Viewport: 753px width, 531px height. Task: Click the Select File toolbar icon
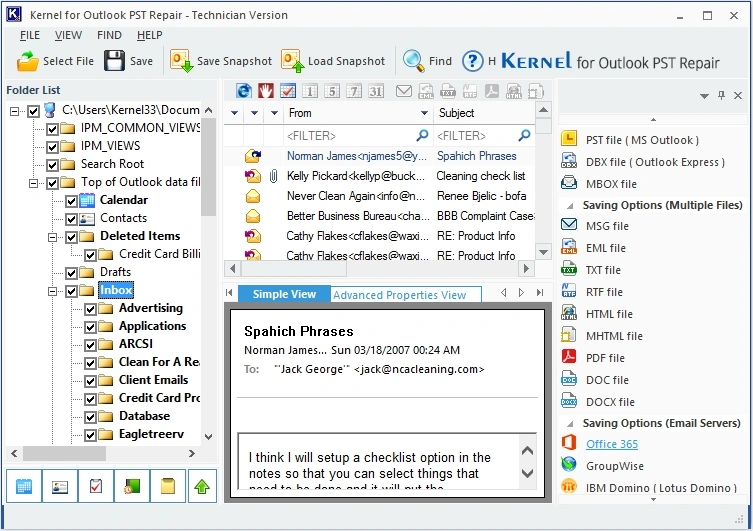point(27,61)
